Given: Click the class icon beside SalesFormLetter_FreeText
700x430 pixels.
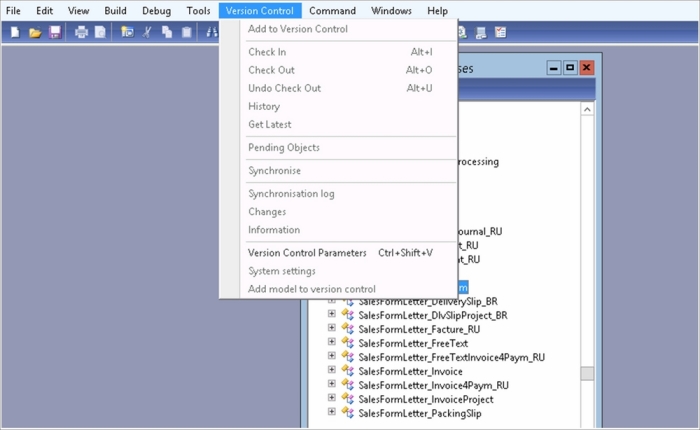Looking at the screenshot, I should point(348,343).
